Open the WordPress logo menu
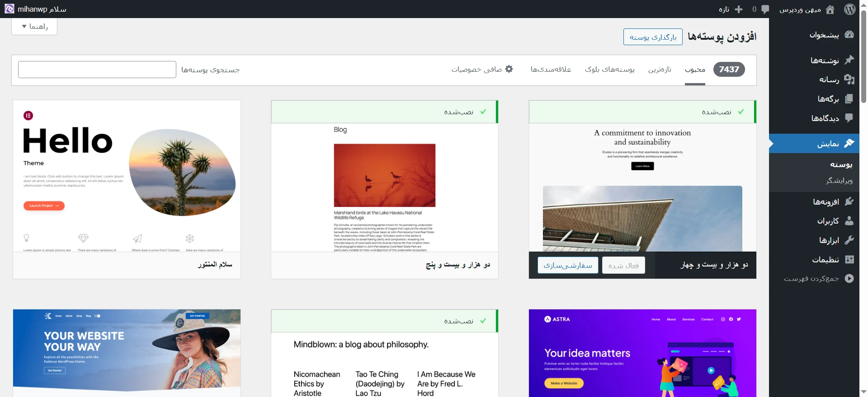Image resolution: width=868 pixels, height=397 pixels. pos(850,9)
